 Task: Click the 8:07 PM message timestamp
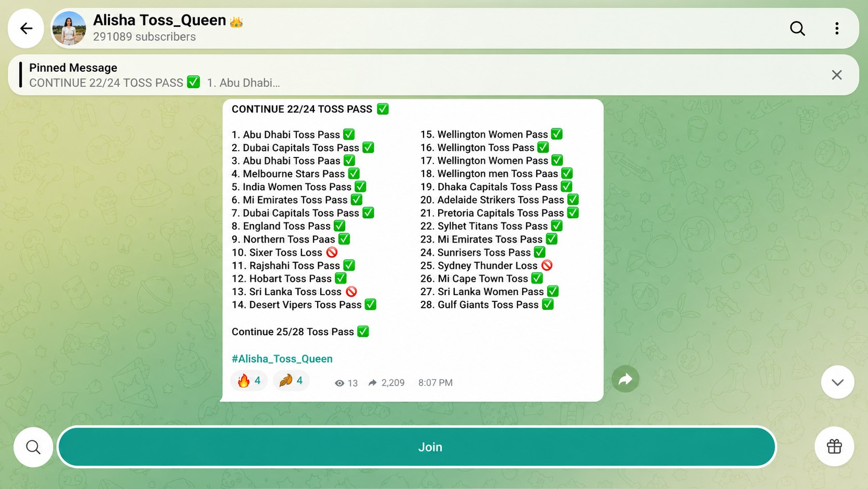coord(436,383)
